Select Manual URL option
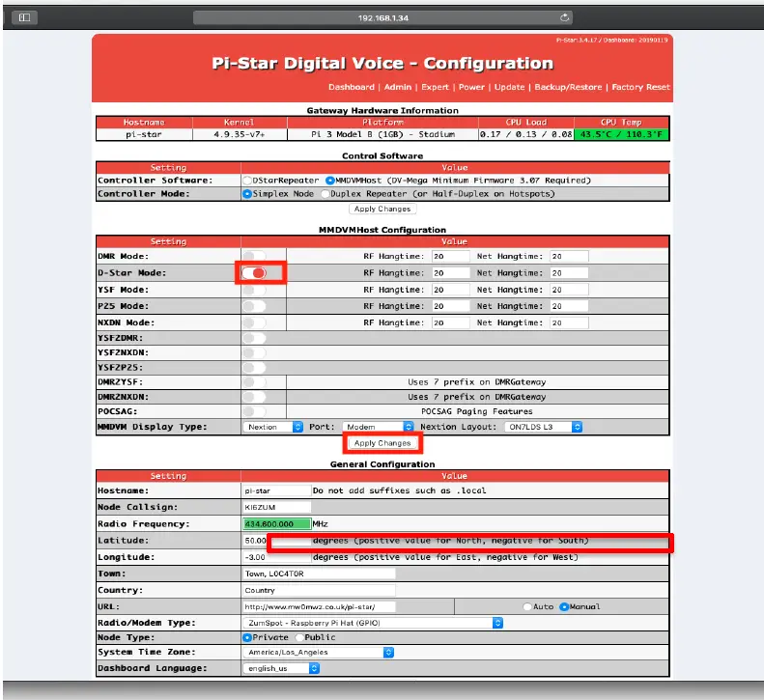Viewport: 764px width, 700px height. pyautogui.click(x=564, y=606)
